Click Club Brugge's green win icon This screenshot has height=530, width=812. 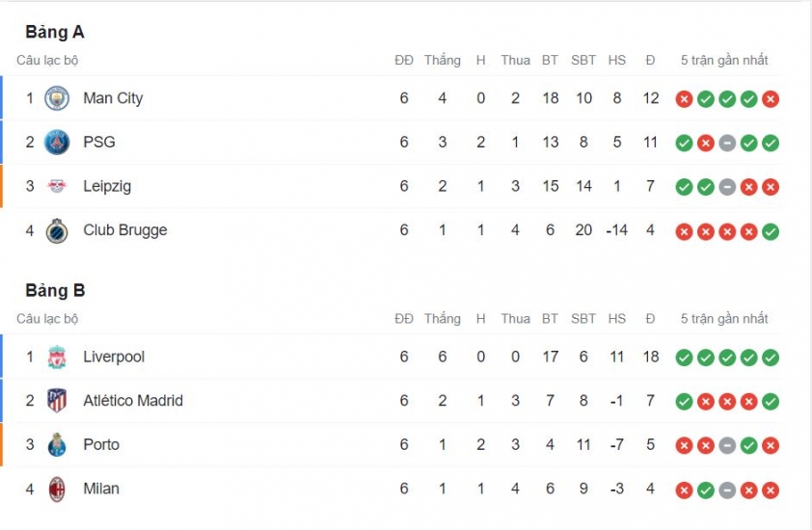pyautogui.click(x=771, y=231)
